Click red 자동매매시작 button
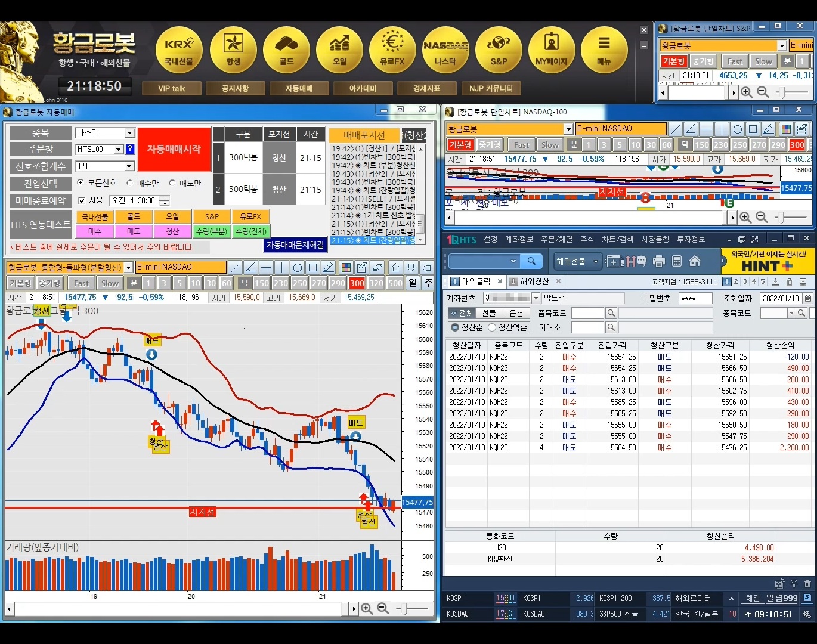 click(x=174, y=149)
